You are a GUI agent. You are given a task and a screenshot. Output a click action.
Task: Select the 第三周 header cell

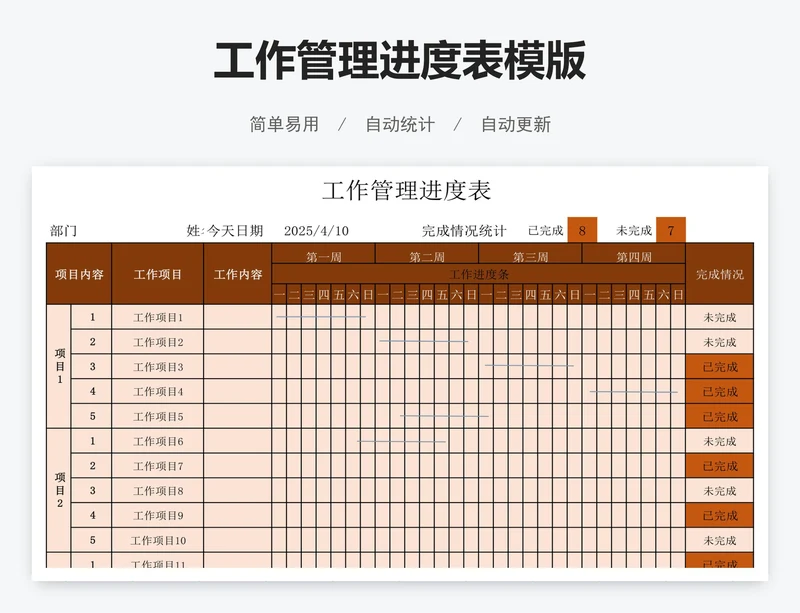[530, 254]
